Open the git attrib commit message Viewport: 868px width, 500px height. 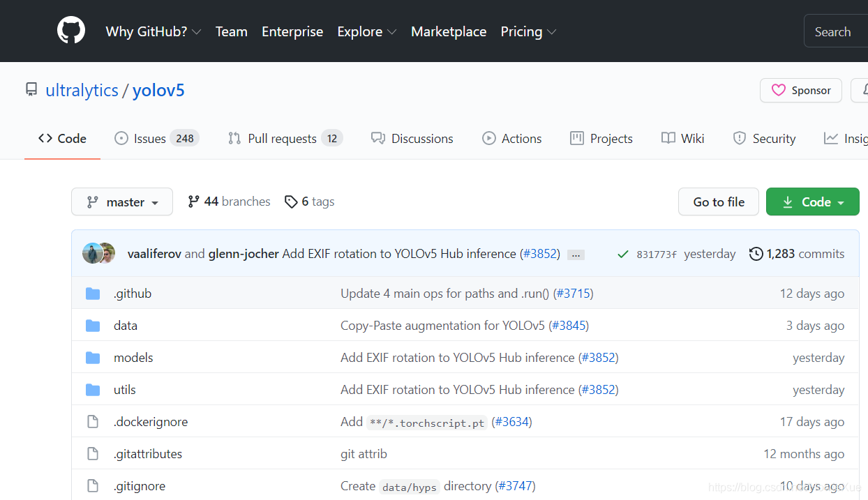[364, 454]
